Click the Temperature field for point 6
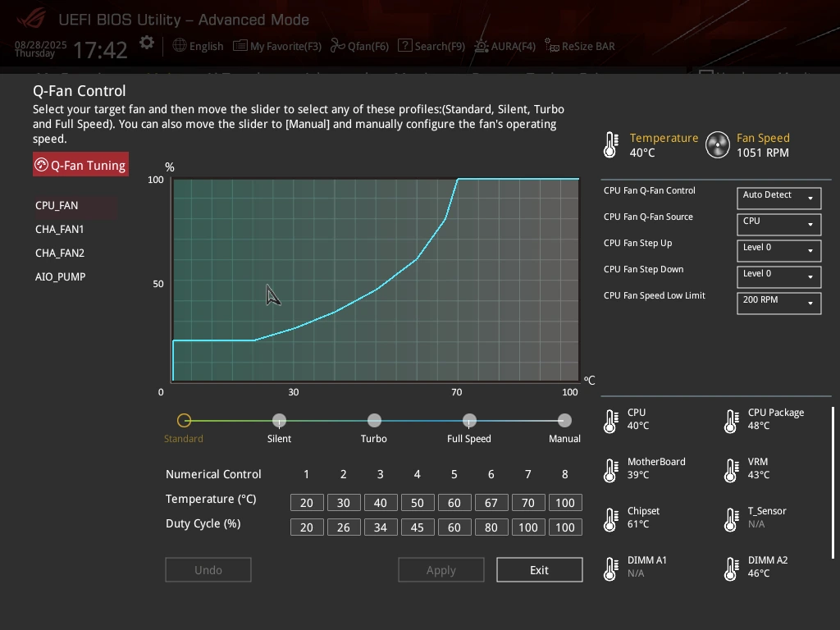Image resolution: width=840 pixels, height=630 pixels. (x=491, y=503)
